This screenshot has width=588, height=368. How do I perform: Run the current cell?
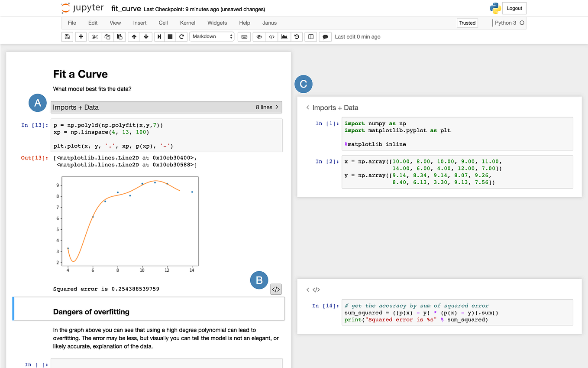(x=159, y=37)
